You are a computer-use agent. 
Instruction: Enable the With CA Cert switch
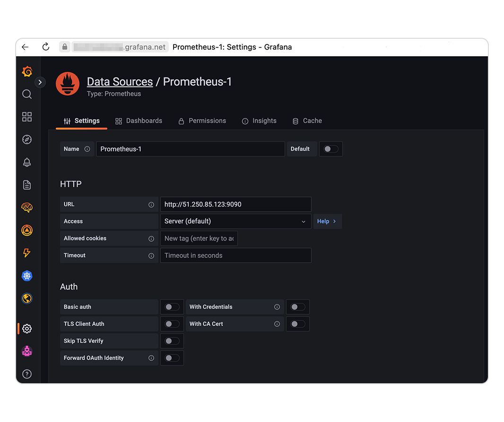click(x=298, y=324)
